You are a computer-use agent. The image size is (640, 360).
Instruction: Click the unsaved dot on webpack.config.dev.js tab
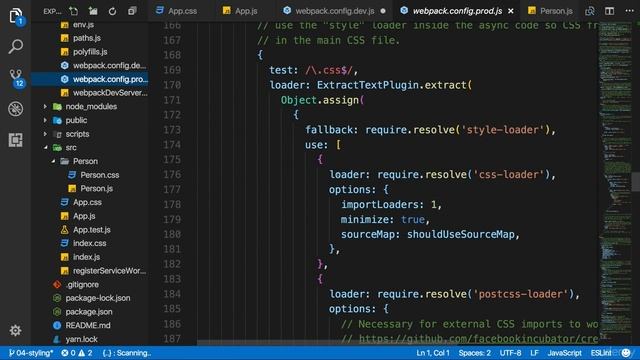point(383,11)
